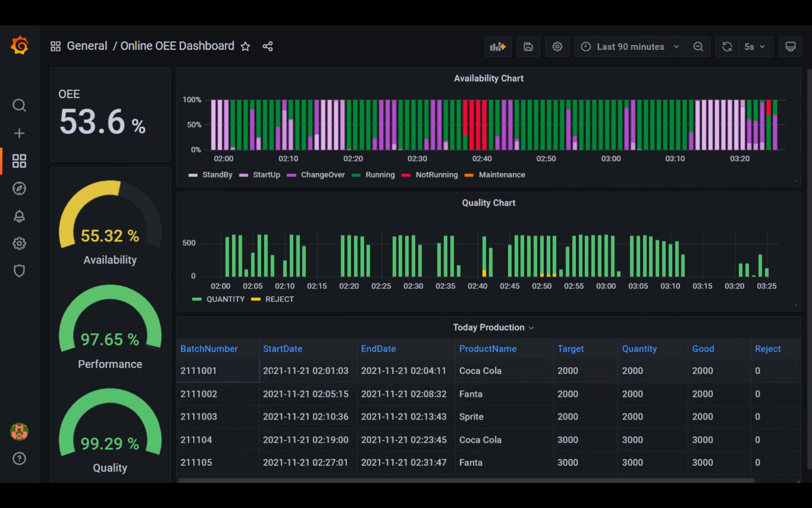Click the Grafana logo home icon
The height and width of the screenshot is (508, 812).
pos(20,46)
